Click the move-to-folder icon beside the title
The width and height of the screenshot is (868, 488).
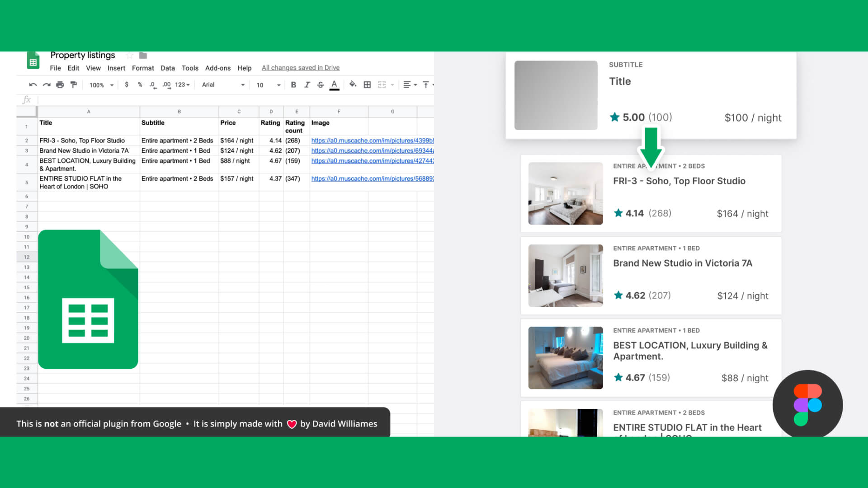[143, 56]
